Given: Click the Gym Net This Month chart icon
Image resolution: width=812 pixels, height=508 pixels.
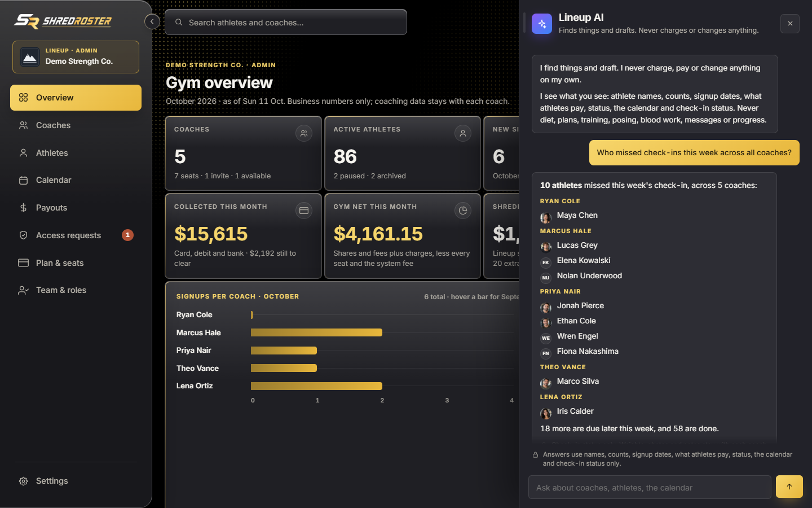Looking at the screenshot, I should pyautogui.click(x=463, y=211).
